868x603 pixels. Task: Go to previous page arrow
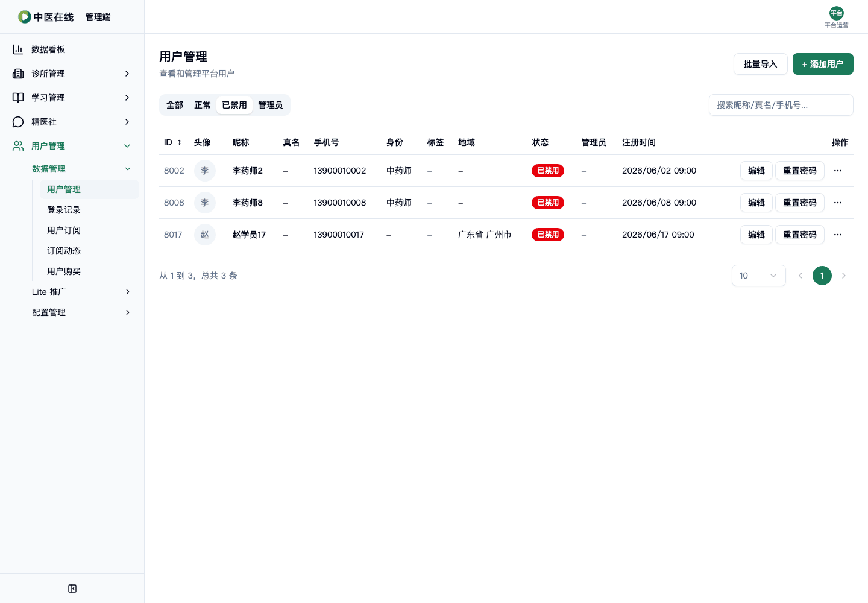pos(800,276)
